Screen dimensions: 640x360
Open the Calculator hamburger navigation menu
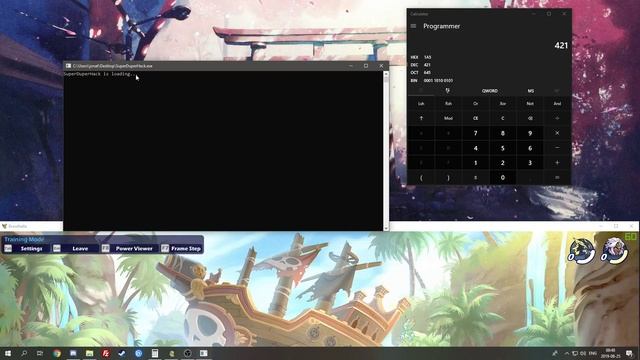(x=413, y=26)
